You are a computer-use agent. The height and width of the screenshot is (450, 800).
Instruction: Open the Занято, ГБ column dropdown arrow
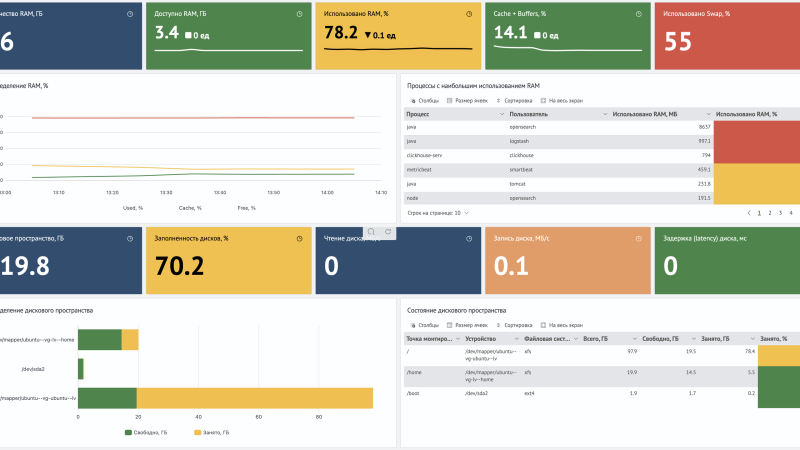[752, 339]
